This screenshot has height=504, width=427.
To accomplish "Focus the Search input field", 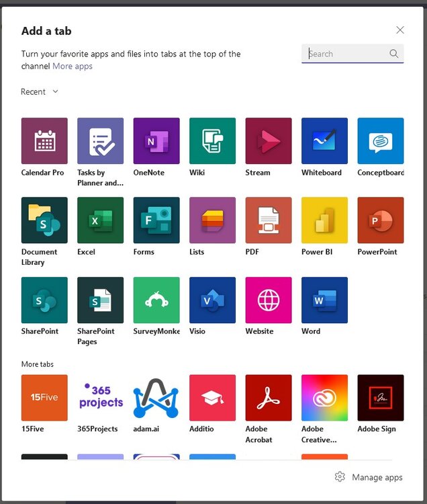I will (352, 53).
